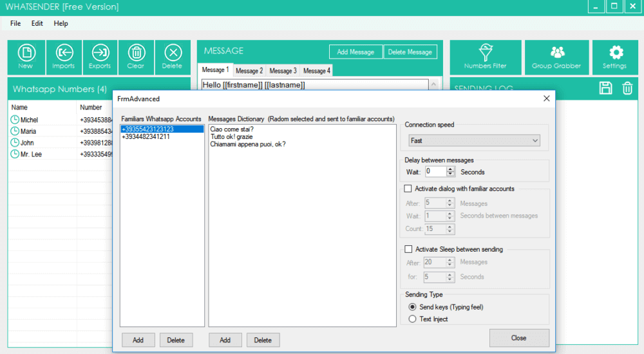
Task: Switch to the Message 4 tab
Action: coord(317,71)
